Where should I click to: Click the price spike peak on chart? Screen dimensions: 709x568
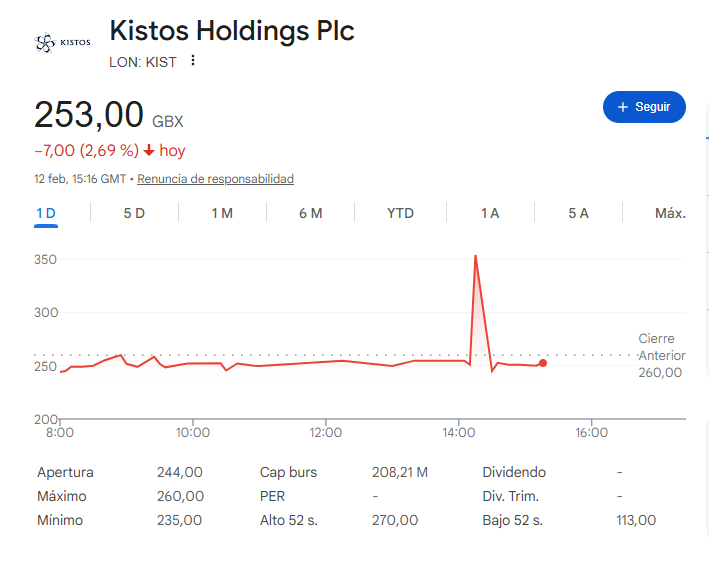pyautogui.click(x=475, y=256)
